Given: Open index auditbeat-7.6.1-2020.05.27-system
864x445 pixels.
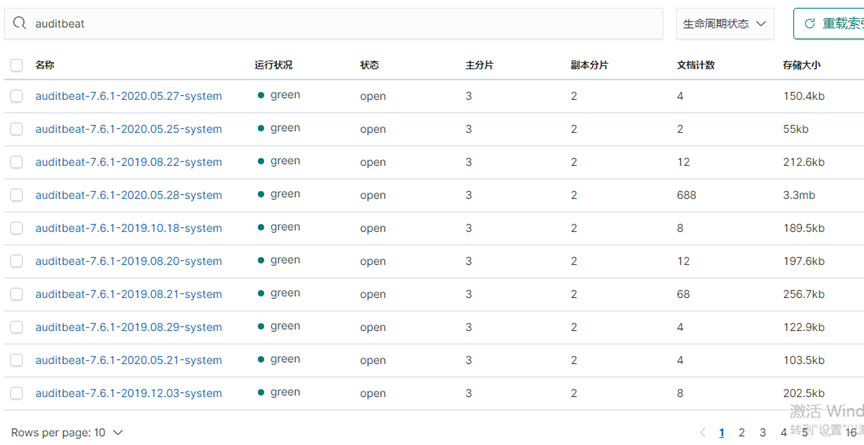Looking at the screenshot, I should coord(129,96).
